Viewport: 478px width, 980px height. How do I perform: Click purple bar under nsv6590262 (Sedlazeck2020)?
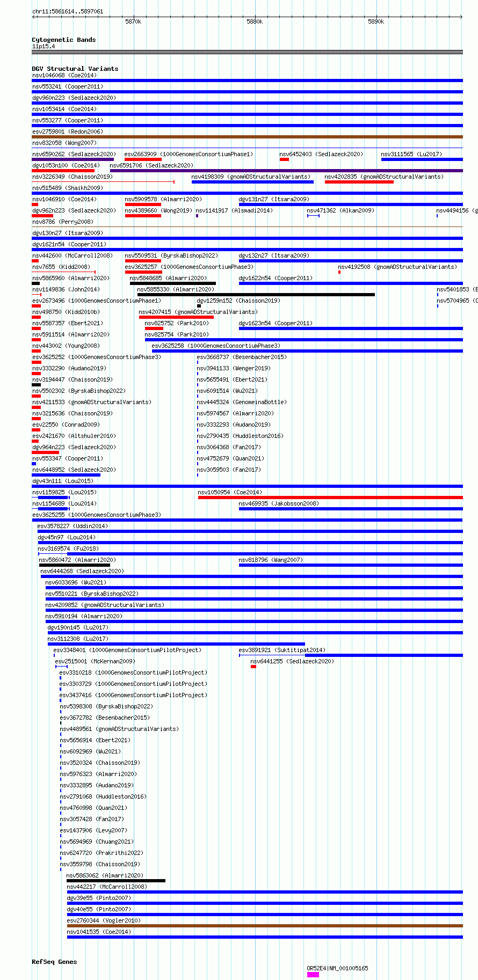(73, 159)
